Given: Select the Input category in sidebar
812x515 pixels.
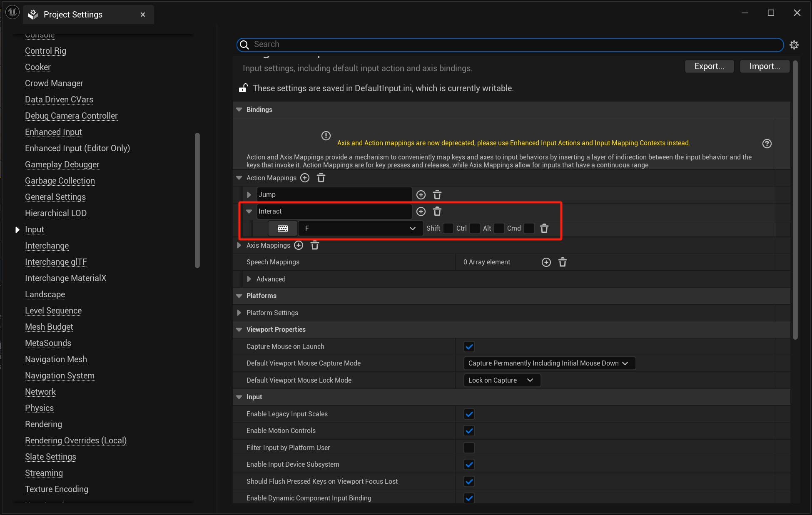Looking at the screenshot, I should (34, 229).
